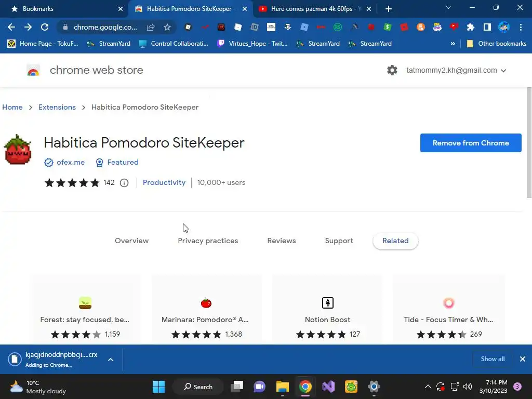Switch to the Bookmarks browser tab
The image size is (532, 399).
(x=64, y=9)
